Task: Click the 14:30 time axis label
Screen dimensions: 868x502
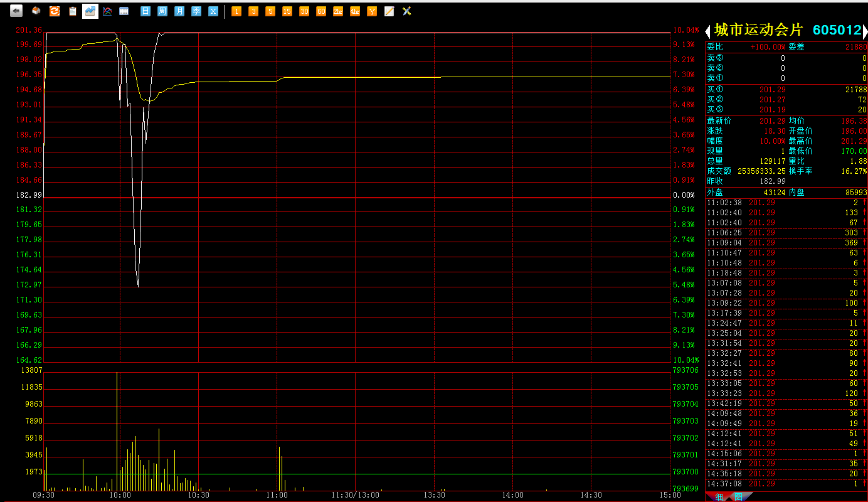Action: (x=591, y=496)
